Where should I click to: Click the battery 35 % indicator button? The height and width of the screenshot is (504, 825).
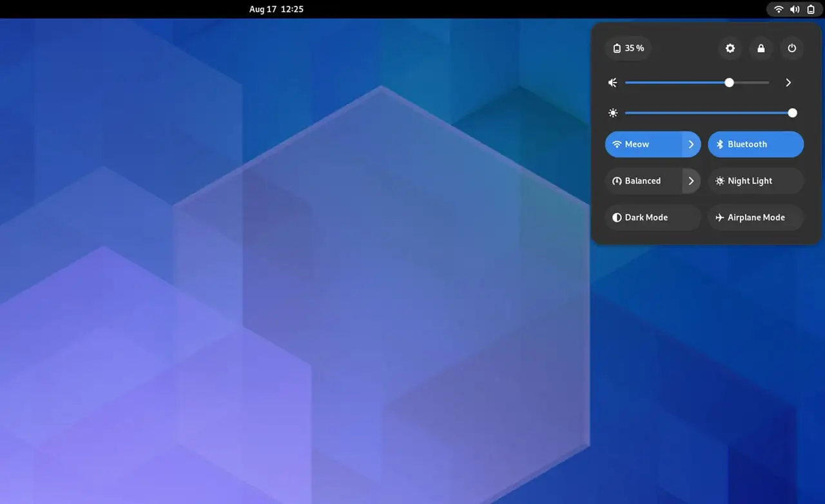628,48
